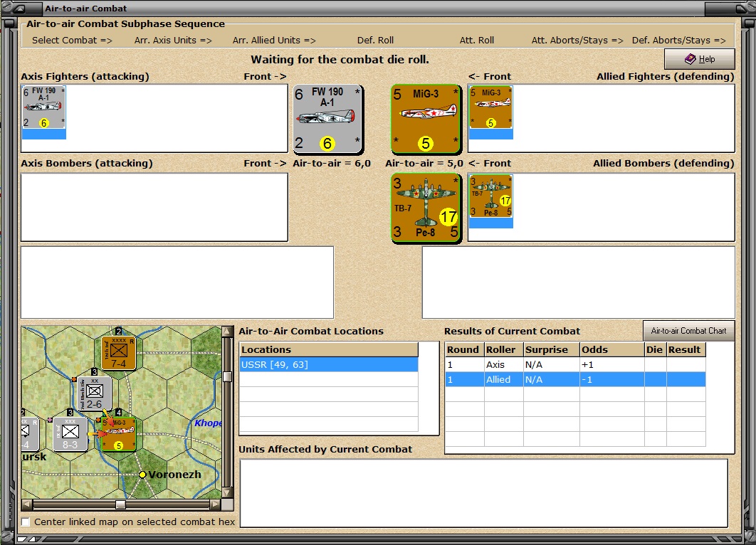Enable Center linked map on selected combat hex
756x545 pixels.
coord(26,522)
